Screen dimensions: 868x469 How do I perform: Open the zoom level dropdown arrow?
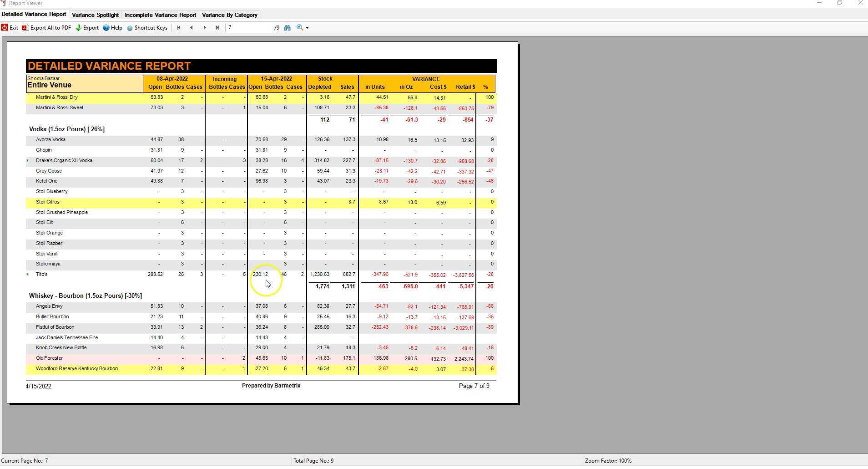coord(307,27)
